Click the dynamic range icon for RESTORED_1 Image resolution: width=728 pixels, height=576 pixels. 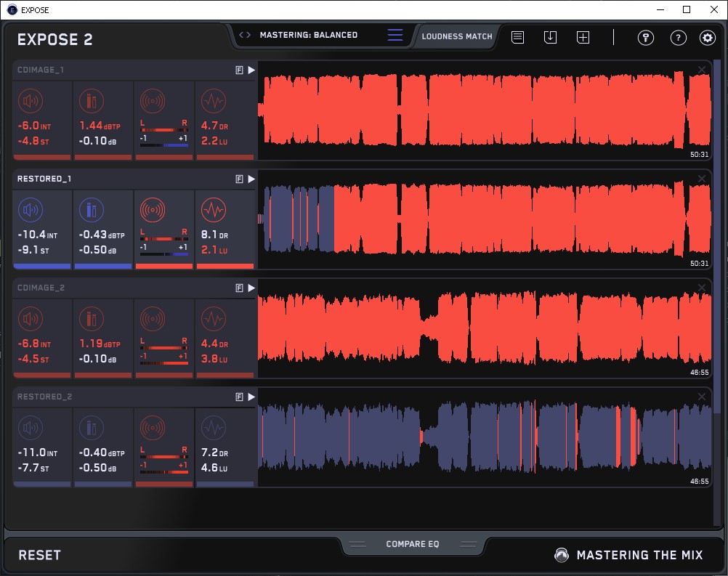(x=214, y=210)
